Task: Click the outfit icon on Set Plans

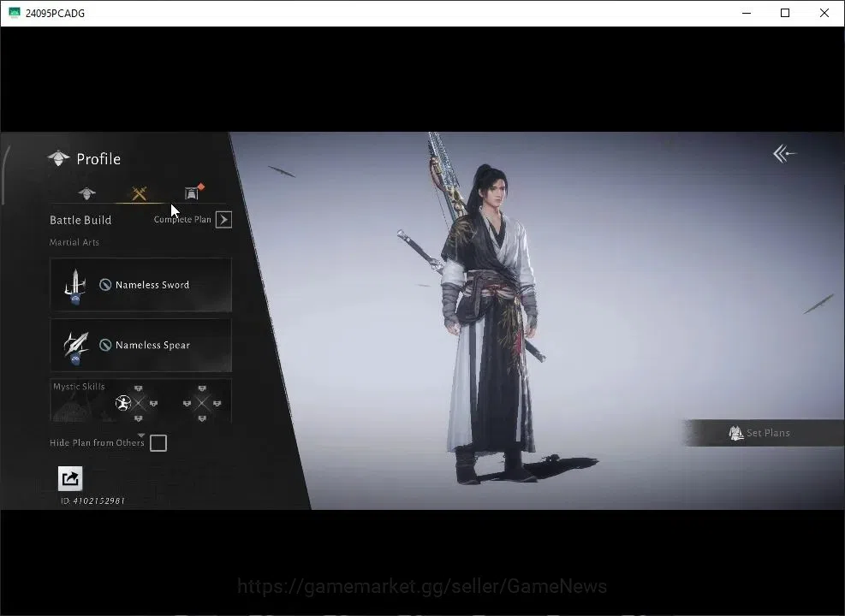Action: (735, 433)
